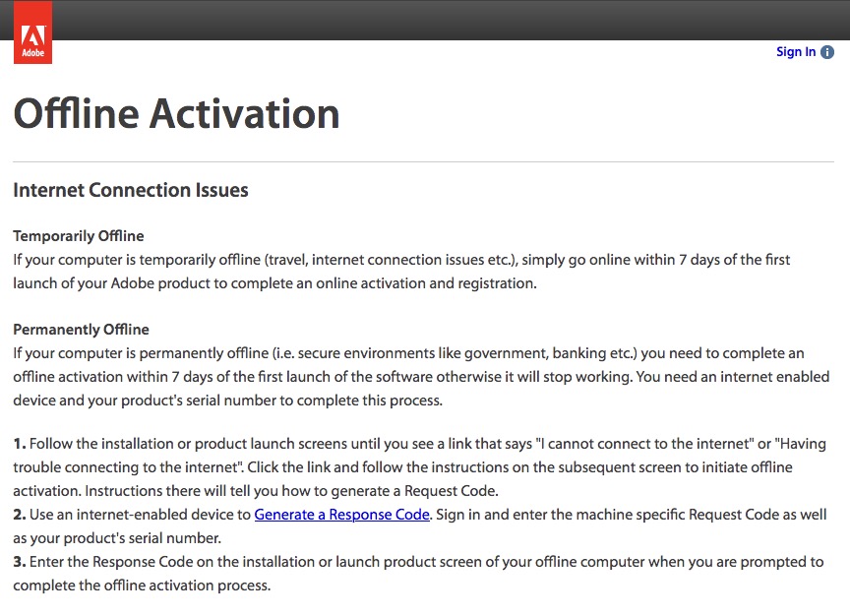
Task: Click the phrase "generate a Request Code"
Action: [x=414, y=491]
